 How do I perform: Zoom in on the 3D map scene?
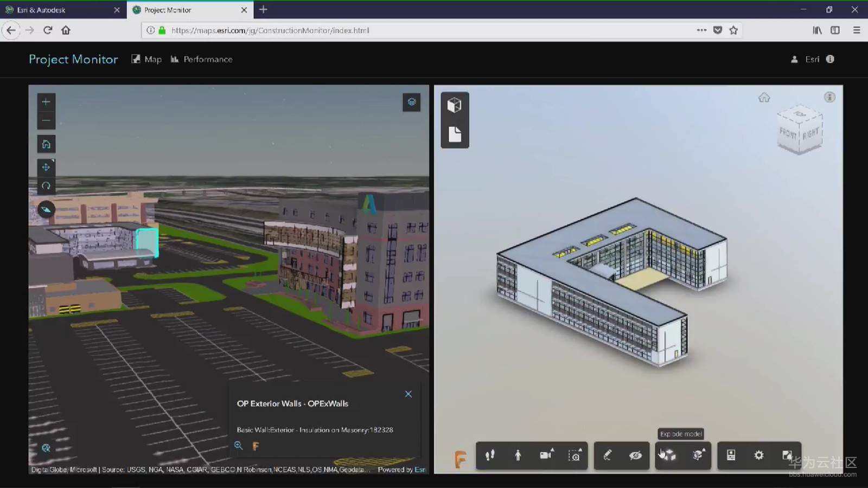coord(46,102)
